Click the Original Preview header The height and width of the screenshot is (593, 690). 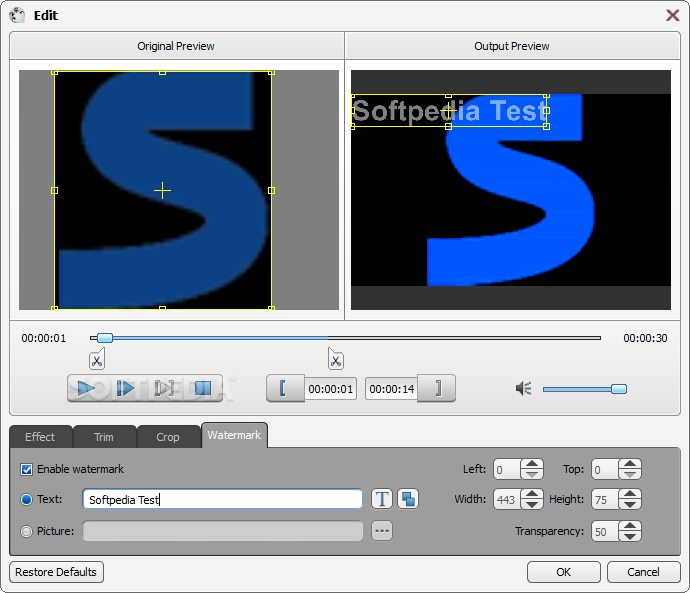tap(176, 46)
